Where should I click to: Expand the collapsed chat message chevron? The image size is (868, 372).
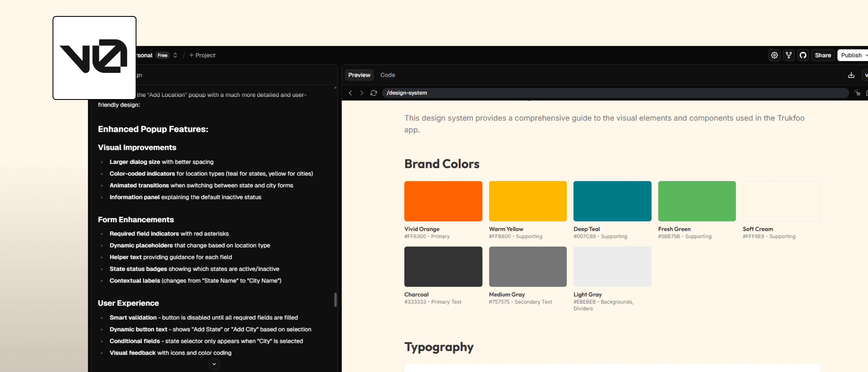coord(214,364)
